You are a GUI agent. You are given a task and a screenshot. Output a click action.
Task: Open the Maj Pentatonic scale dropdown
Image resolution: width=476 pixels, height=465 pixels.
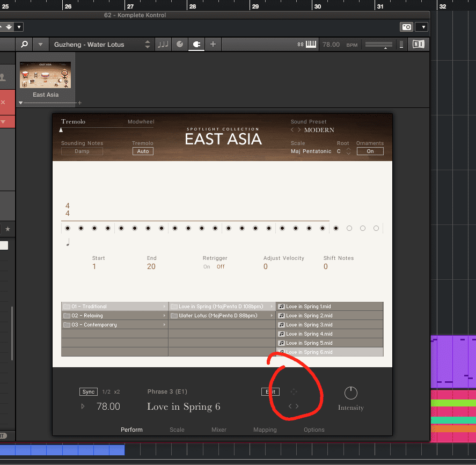coord(311,151)
